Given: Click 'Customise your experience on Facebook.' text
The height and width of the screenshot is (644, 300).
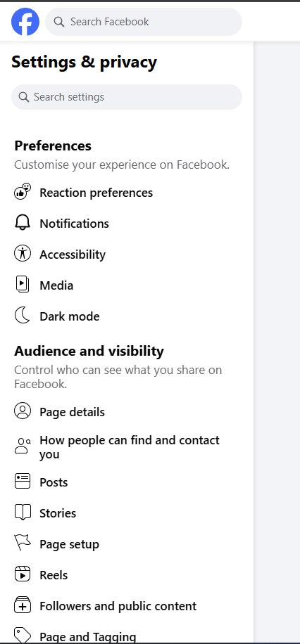Looking at the screenshot, I should (122, 165).
